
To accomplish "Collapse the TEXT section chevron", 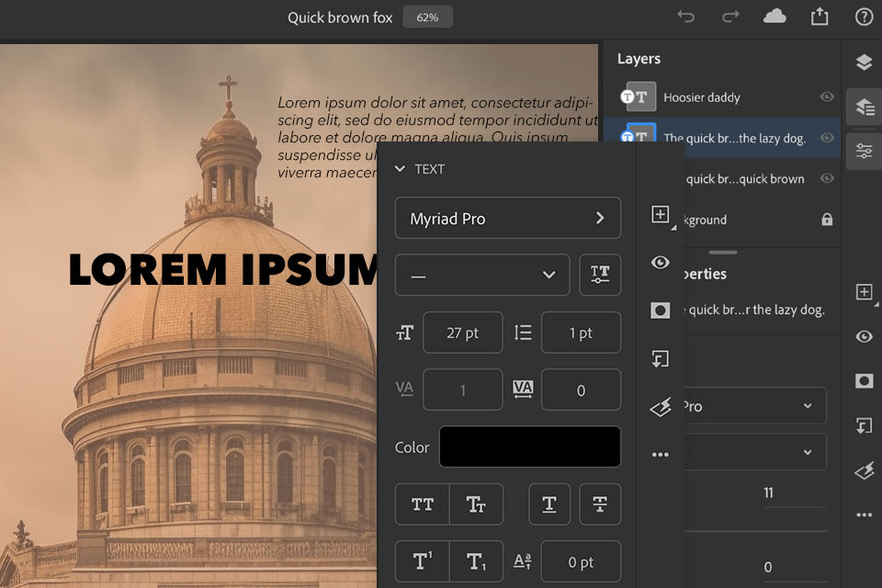I will pos(400,169).
